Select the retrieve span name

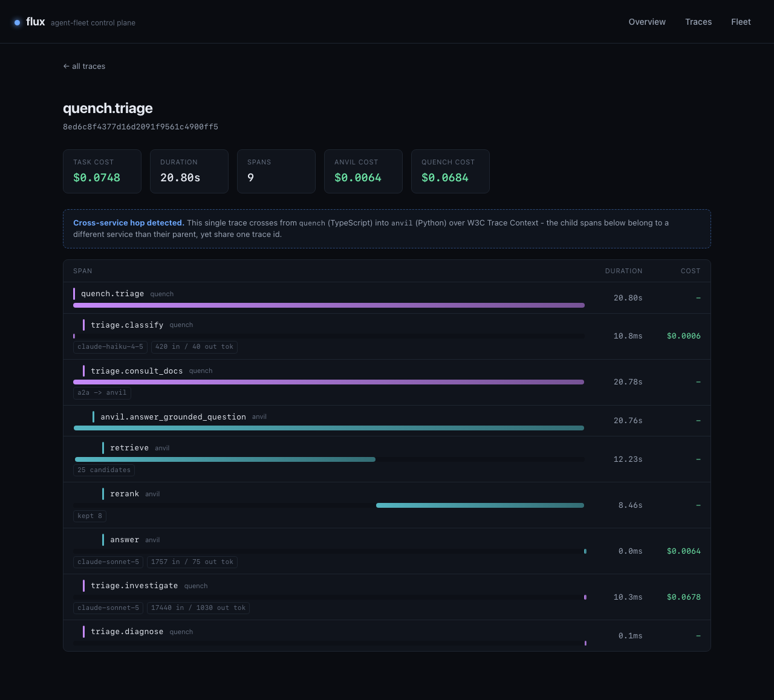pos(129,448)
